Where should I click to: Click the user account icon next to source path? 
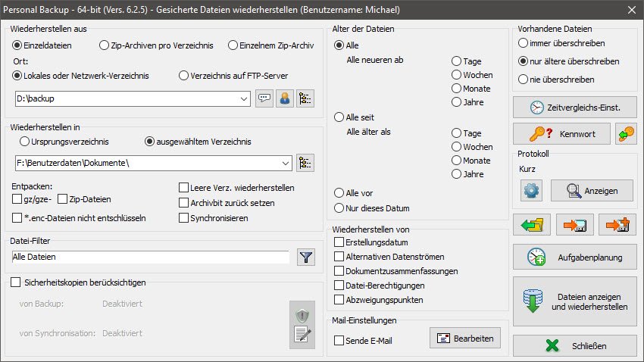pos(285,98)
